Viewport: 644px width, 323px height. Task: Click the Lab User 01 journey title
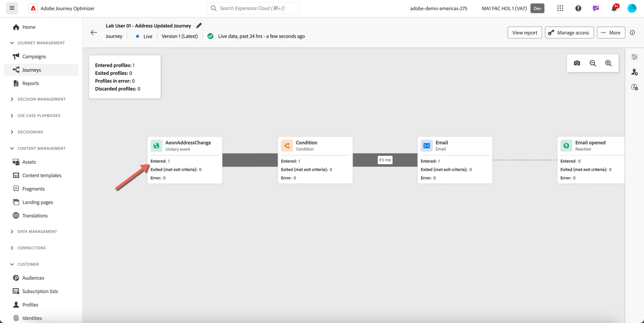(148, 26)
